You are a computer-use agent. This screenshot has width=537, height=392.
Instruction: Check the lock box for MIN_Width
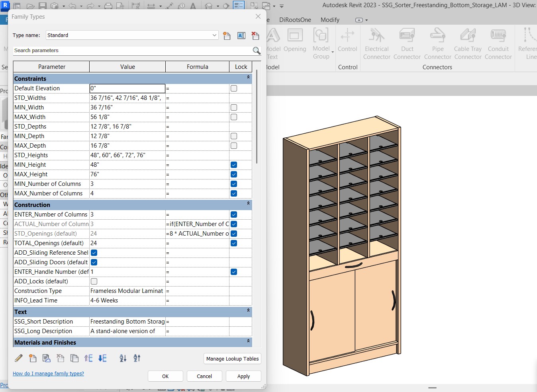234,107
